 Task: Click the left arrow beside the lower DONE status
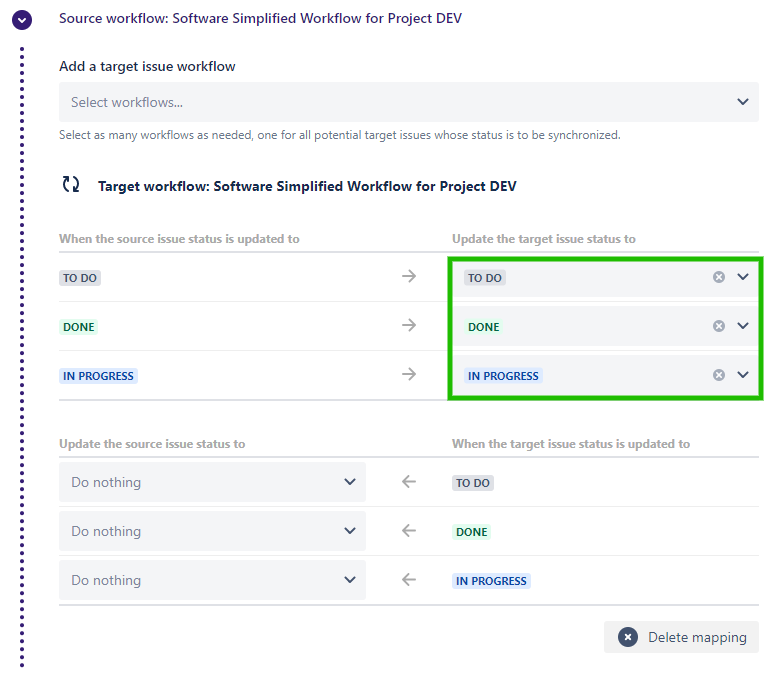[x=408, y=531]
